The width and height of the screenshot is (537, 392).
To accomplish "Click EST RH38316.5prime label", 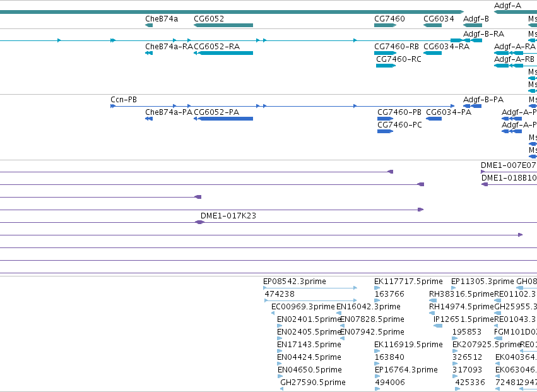I will [461, 294].
